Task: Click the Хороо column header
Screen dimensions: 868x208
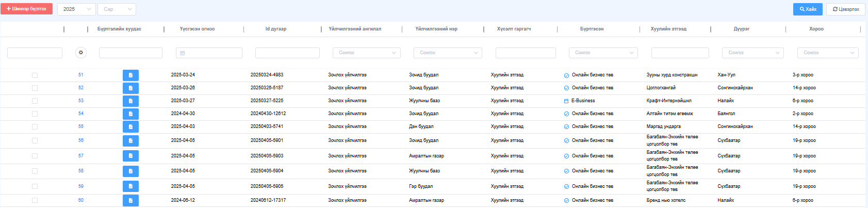Action: click(816, 29)
